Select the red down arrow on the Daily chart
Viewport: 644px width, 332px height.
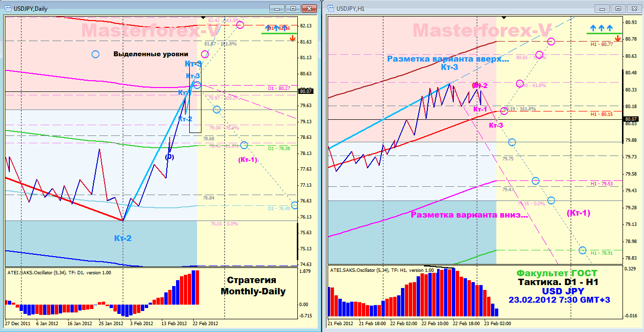[292, 39]
